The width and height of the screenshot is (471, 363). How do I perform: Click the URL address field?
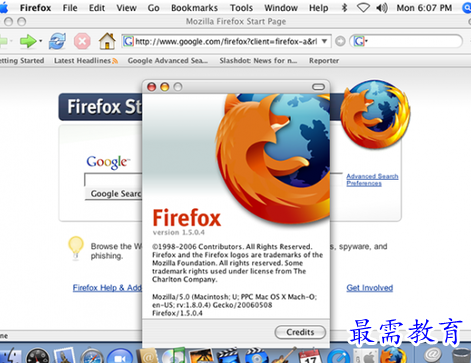coord(226,41)
